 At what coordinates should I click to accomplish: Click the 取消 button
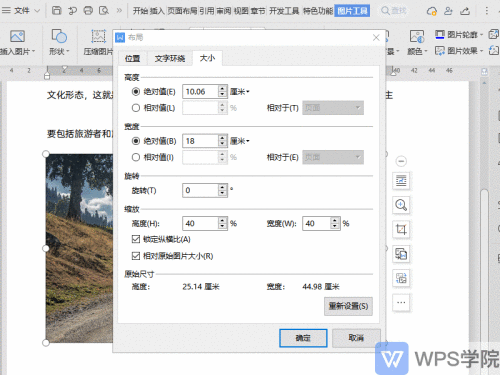(x=356, y=338)
